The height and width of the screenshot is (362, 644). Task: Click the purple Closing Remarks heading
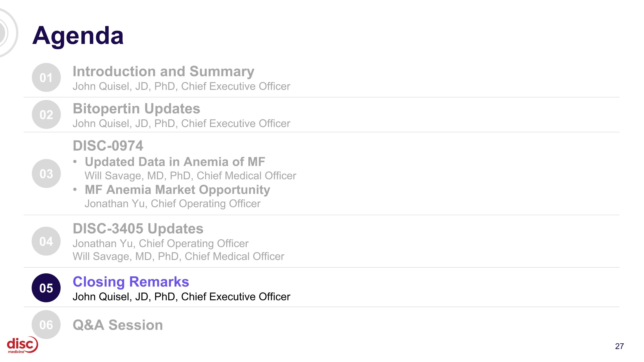(x=131, y=282)
